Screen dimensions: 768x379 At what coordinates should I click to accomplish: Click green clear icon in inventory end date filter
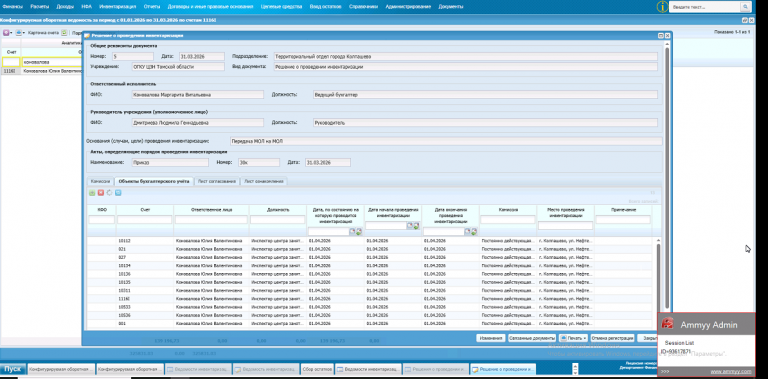474,232
